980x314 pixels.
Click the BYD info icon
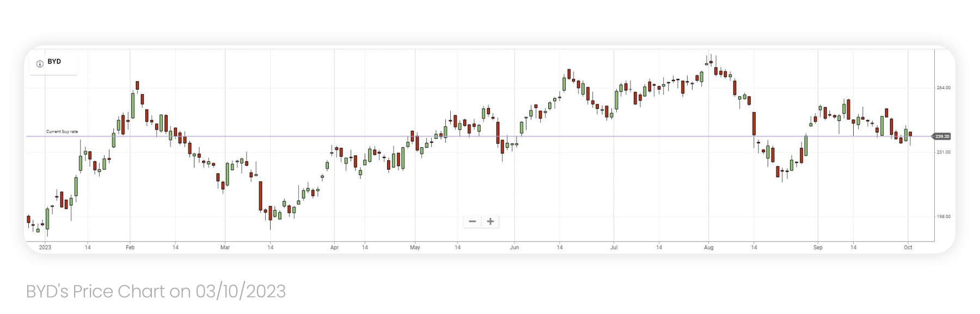[x=40, y=64]
